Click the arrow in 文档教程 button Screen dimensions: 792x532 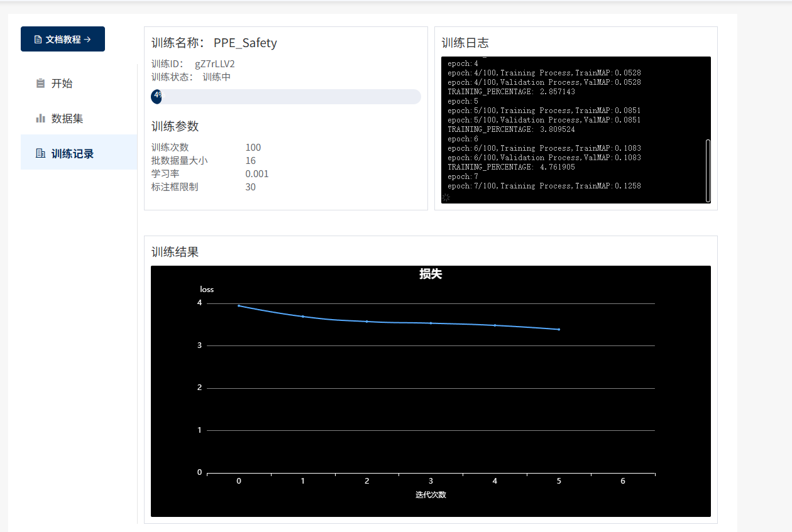pyautogui.click(x=87, y=40)
